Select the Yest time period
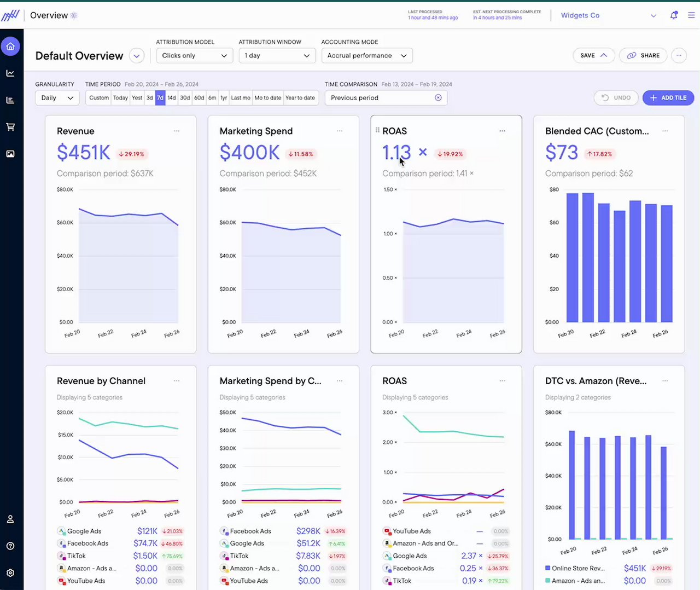This screenshot has width=700, height=590. point(137,98)
